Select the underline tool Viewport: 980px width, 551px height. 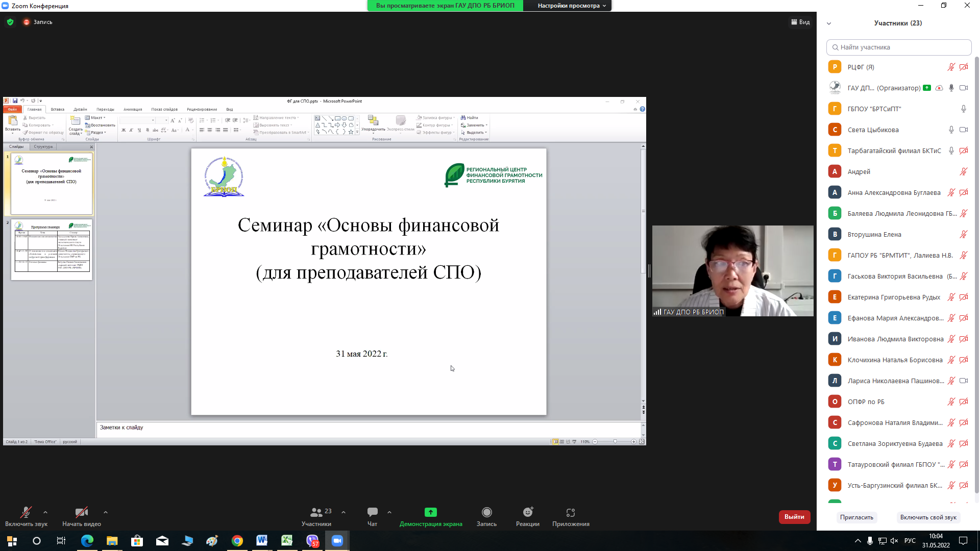click(139, 130)
